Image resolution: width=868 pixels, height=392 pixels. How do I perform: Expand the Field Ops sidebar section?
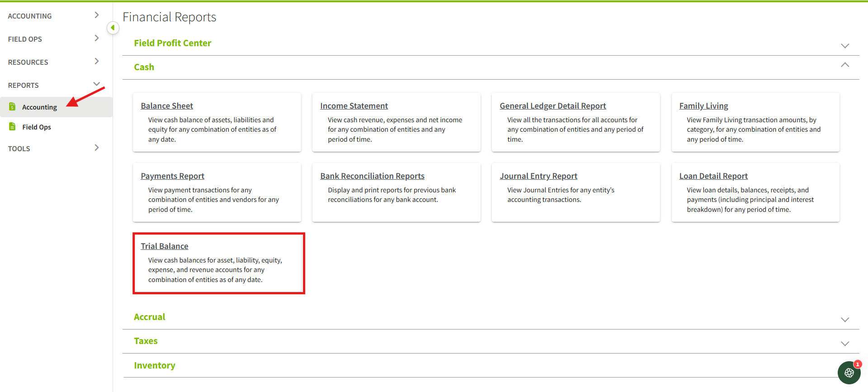click(x=96, y=38)
